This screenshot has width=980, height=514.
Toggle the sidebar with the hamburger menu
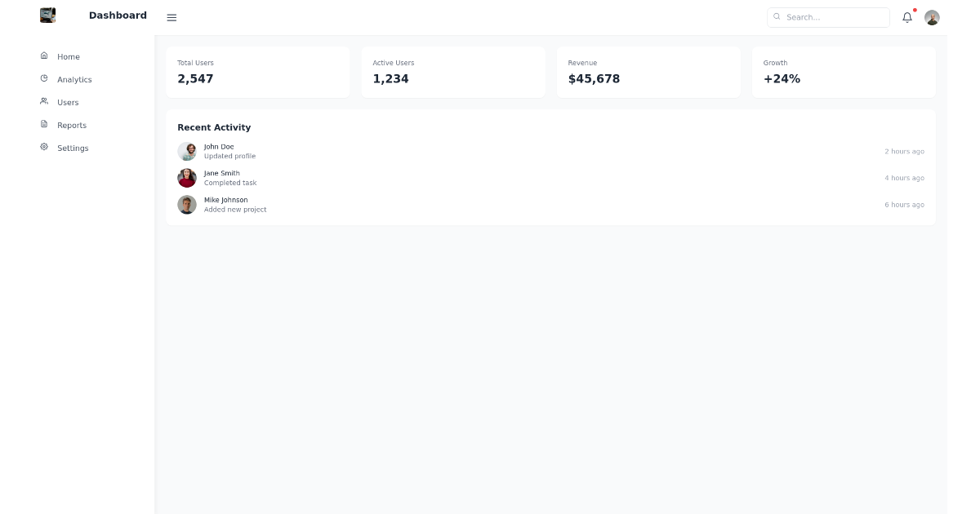(171, 17)
